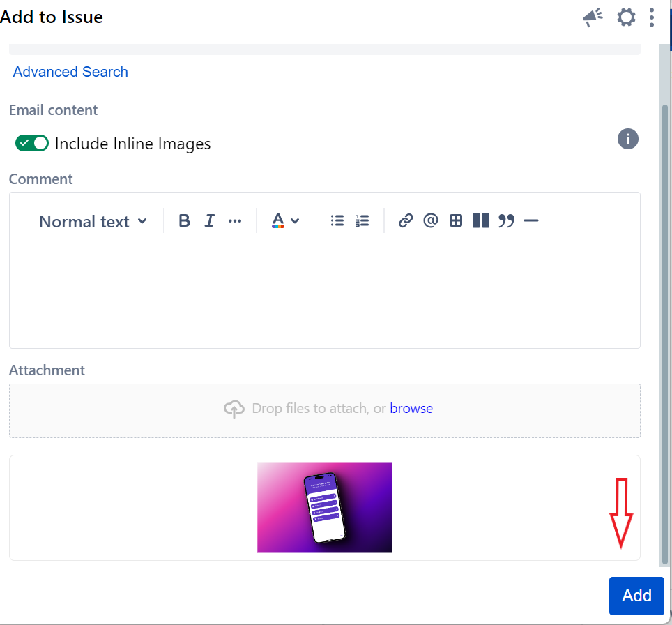Follow the Advanced Search link
672x625 pixels.
coord(70,72)
